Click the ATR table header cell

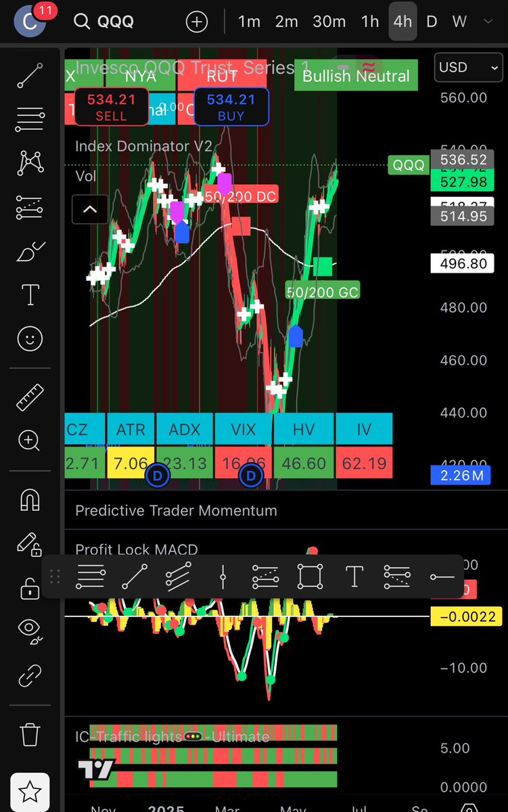(x=131, y=429)
